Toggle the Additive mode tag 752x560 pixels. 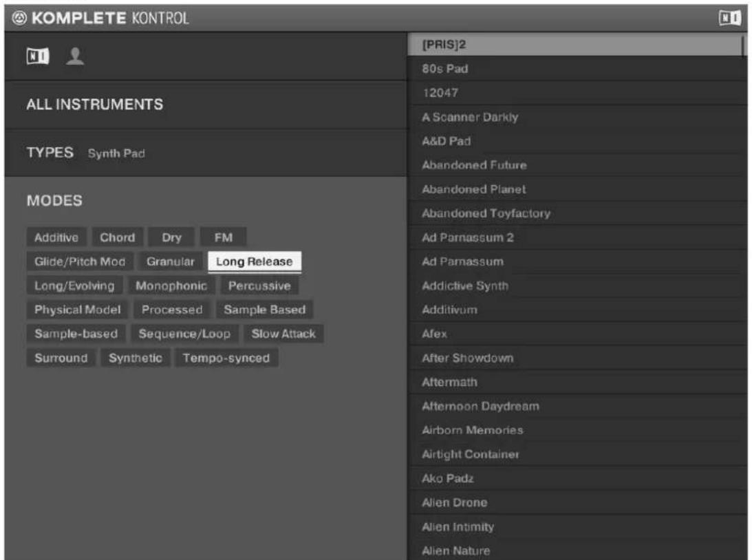point(56,237)
